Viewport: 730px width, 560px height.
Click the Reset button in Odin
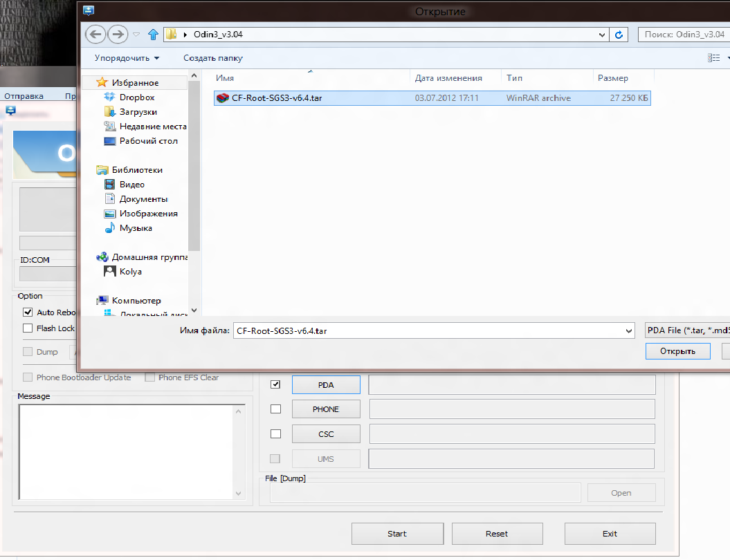(497, 534)
